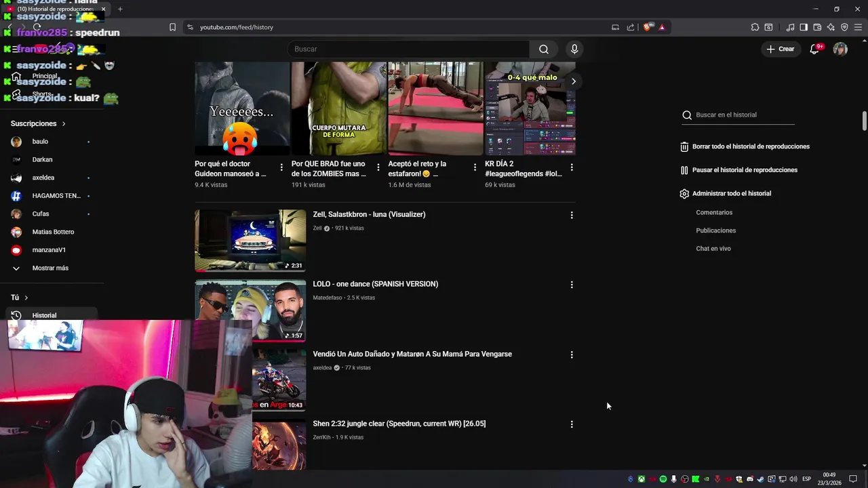Open YouTube notifications bell
Image resolution: width=868 pixels, height=488 pixels.
(x=815, y=49)
